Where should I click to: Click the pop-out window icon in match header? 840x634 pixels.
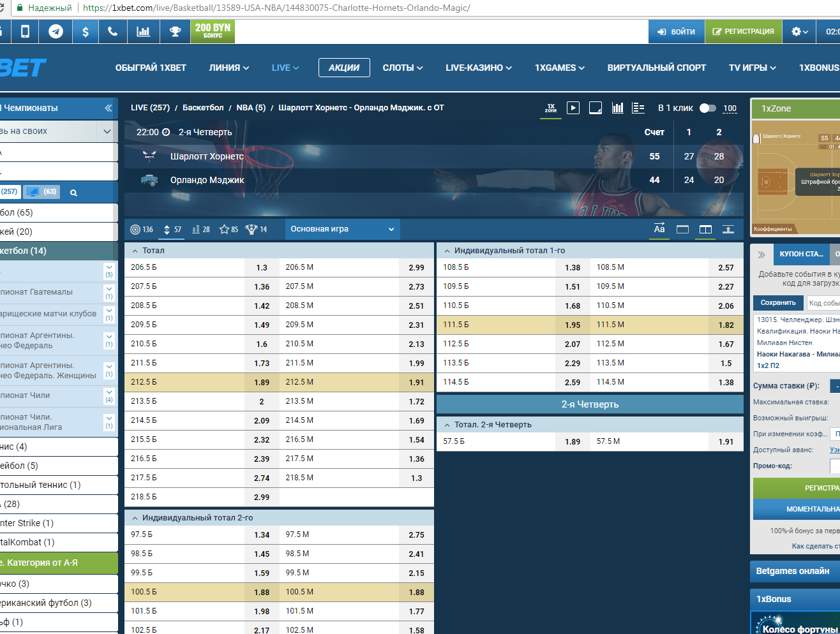596,108
